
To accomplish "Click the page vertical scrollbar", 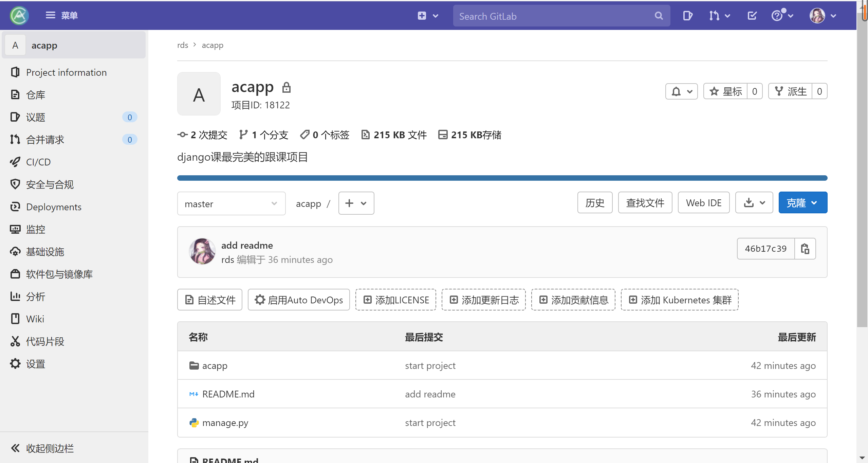I will click(x=862, y=170).
